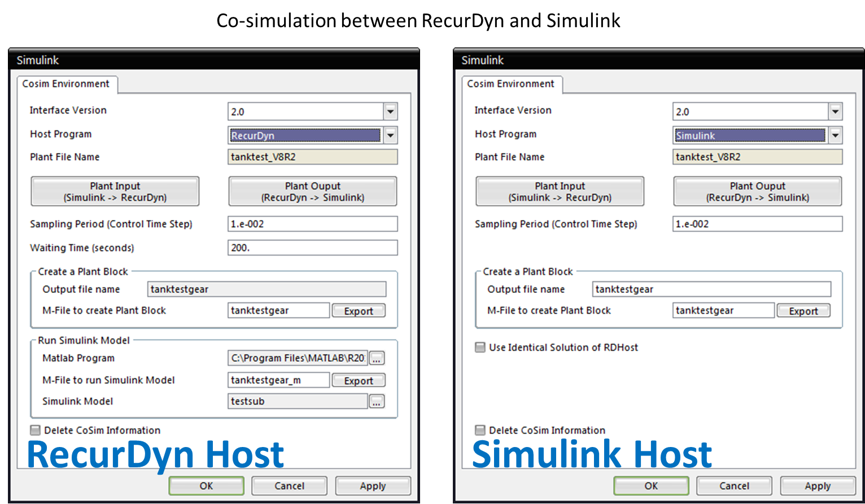Click Sampling Period field in right dialog
The height and width of the screenshot is (504, 865).
758,224
